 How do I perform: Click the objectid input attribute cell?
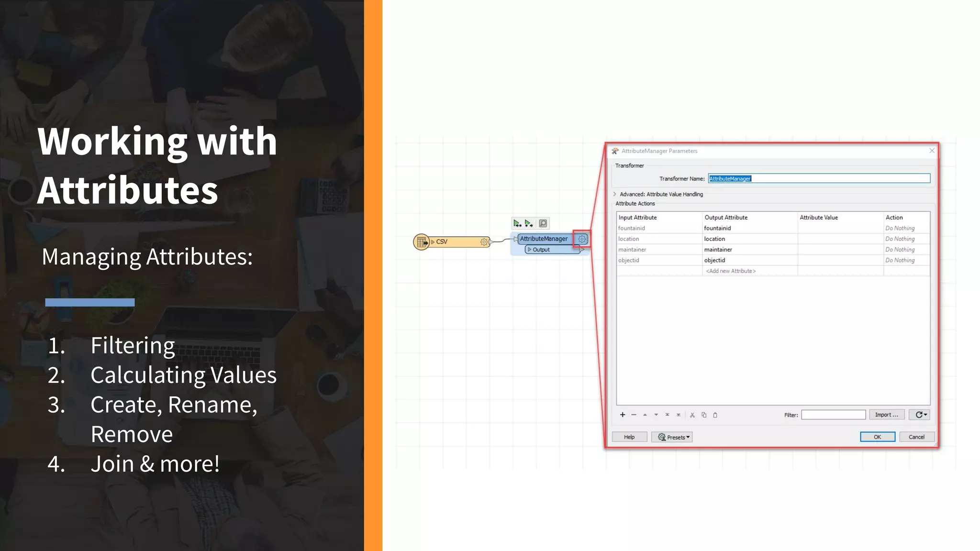pyautogui.click(x=659, y=260)
